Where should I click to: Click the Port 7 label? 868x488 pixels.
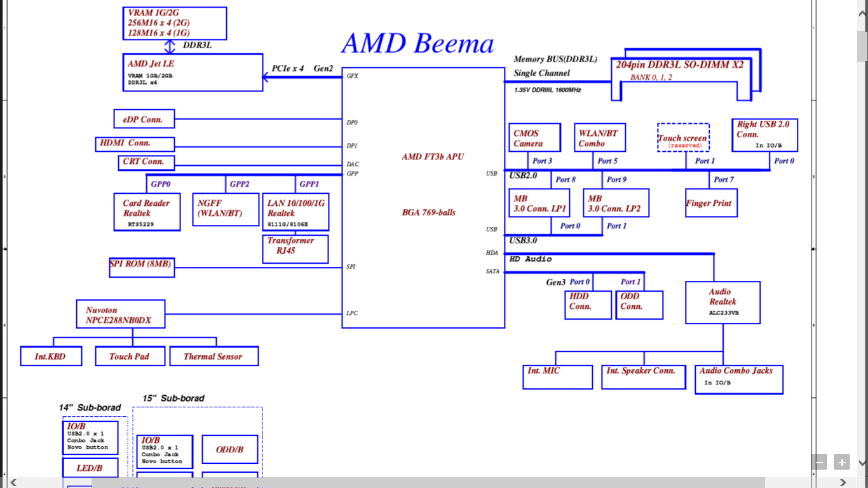click(724, 180)
